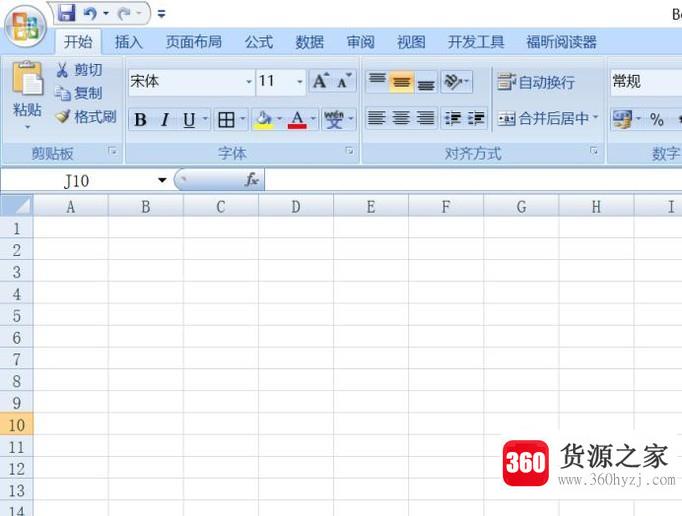
Task: Open the 字体 dialog launcher
Action: pyautogui.click(x=349, y=151)
